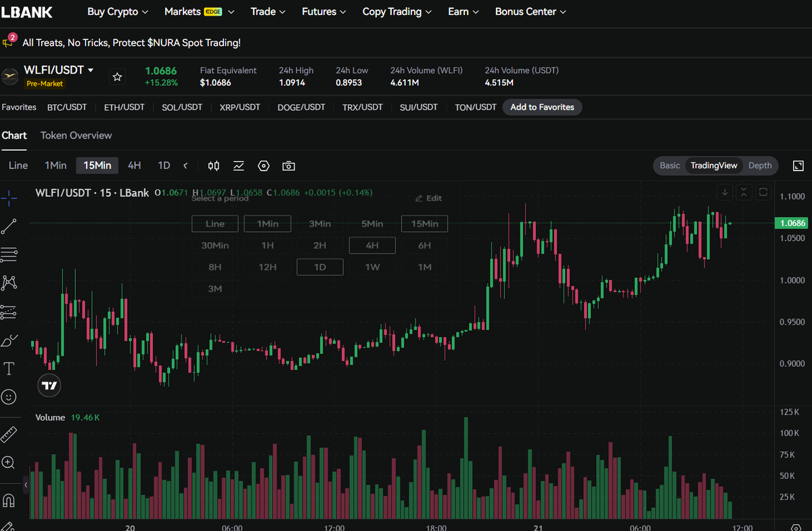Open the $NURA Spot Trading announcement
This screenshot has width=812, height=531.
point(131,43)
